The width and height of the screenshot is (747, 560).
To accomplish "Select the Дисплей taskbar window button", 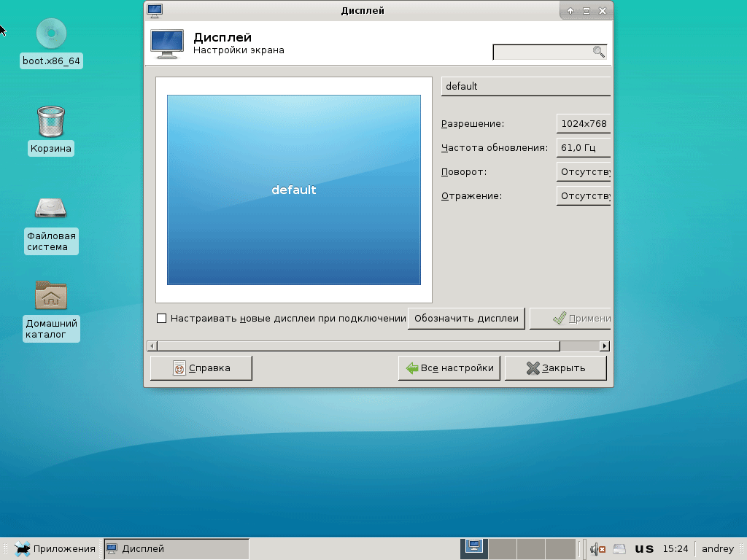I will click(x=176, y=548).
